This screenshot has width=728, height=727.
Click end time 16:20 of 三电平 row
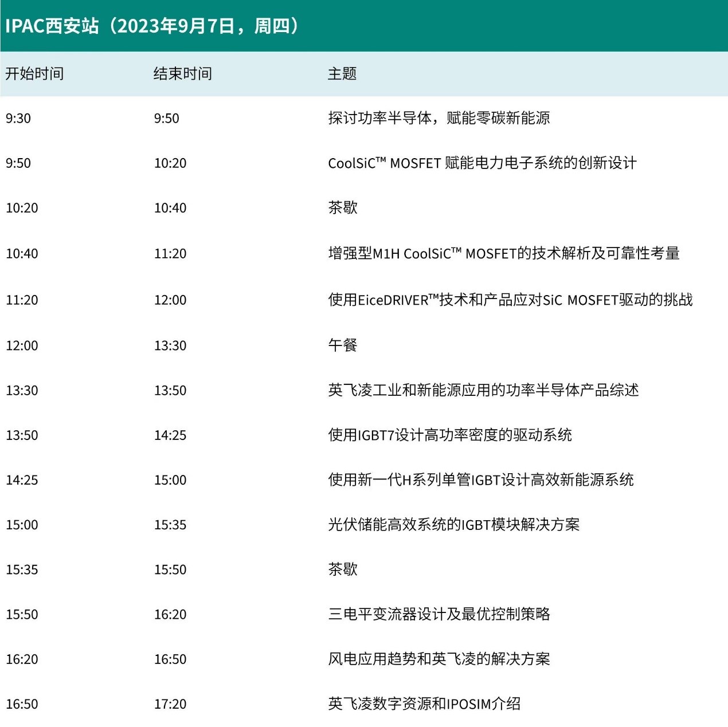170,615
